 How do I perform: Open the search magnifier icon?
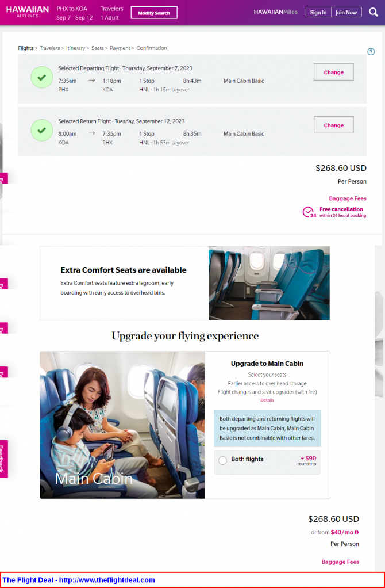pyautogui.click(x=373, y=12)
